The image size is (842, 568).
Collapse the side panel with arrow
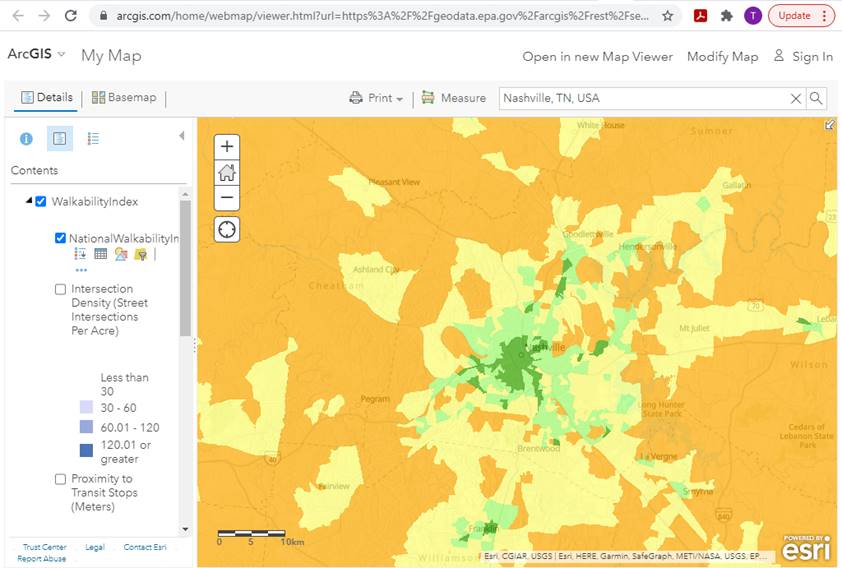tap(182, 136)
